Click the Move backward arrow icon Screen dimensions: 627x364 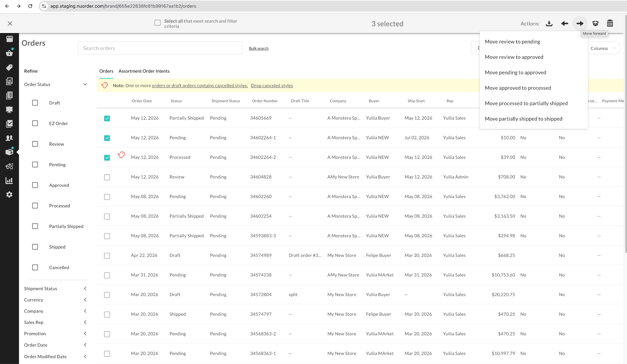pos(565,24)
